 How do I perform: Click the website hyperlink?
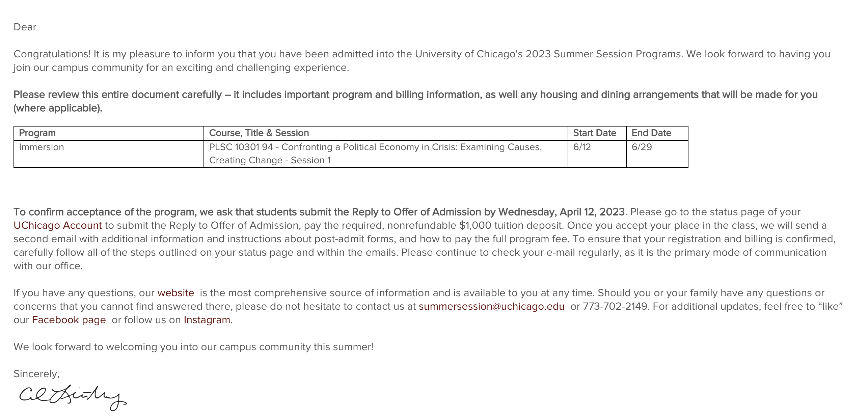(x=175, y=293)
